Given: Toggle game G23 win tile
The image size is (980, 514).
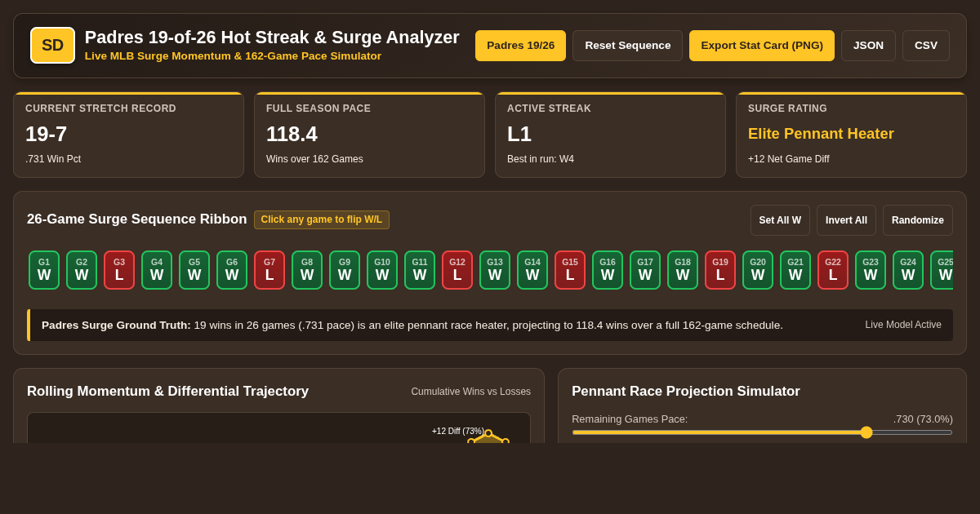Looking at the screenshot, I should [x=871, y=270].
